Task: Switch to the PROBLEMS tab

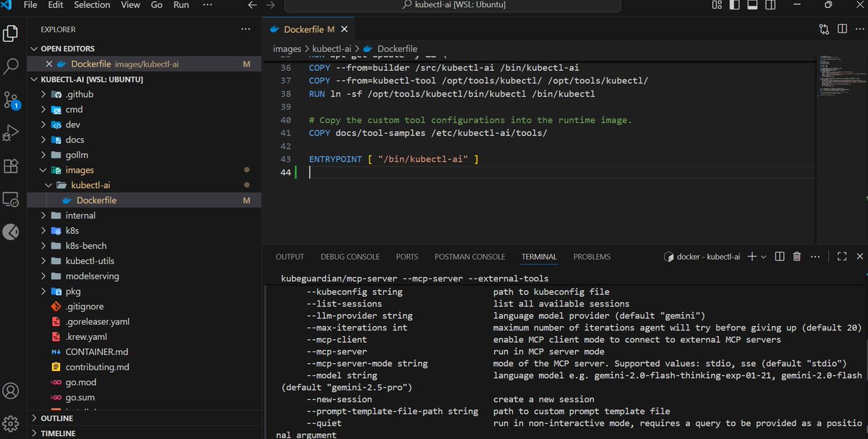Action: click(x=591, y=256)
